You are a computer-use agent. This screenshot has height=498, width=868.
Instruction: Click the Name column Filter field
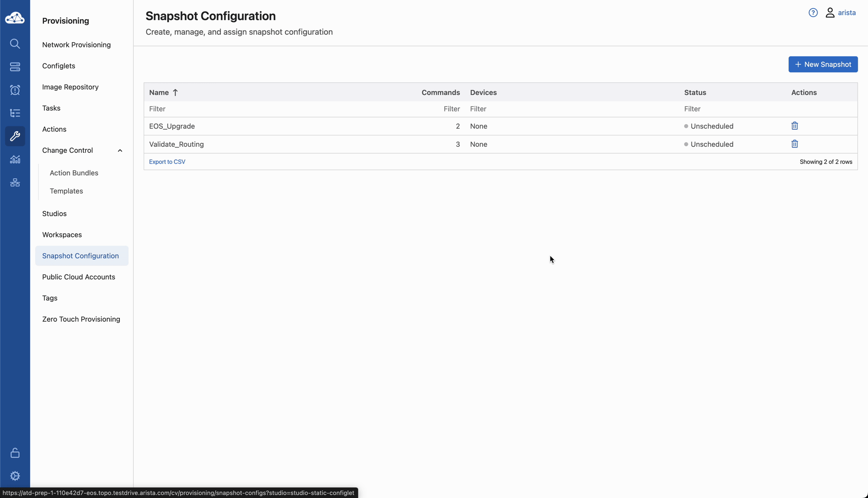click(x=260, y=109)
